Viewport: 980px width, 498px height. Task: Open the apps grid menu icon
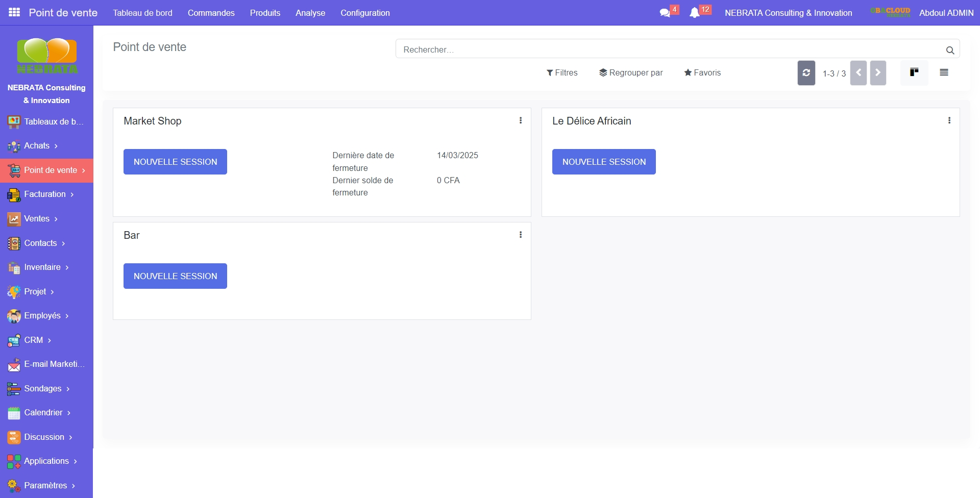[x=14, y=12]
